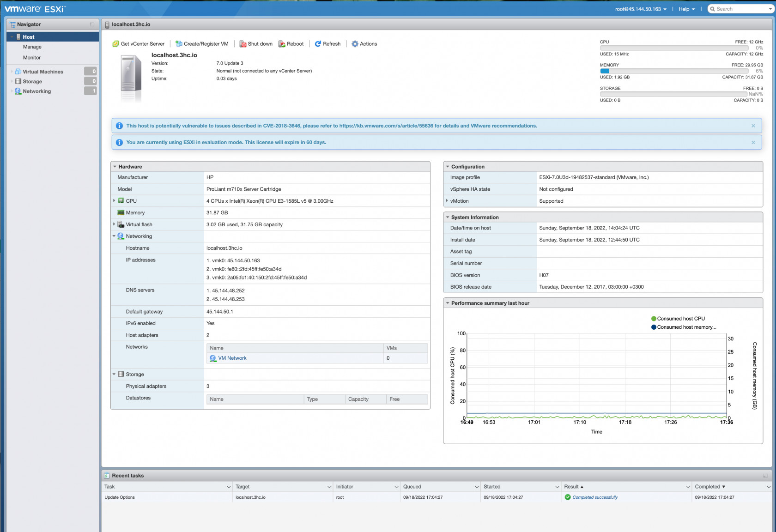The image size is (776, 532).
Task: Collapse the Networking section under Hardware
Action: [114, 236]
